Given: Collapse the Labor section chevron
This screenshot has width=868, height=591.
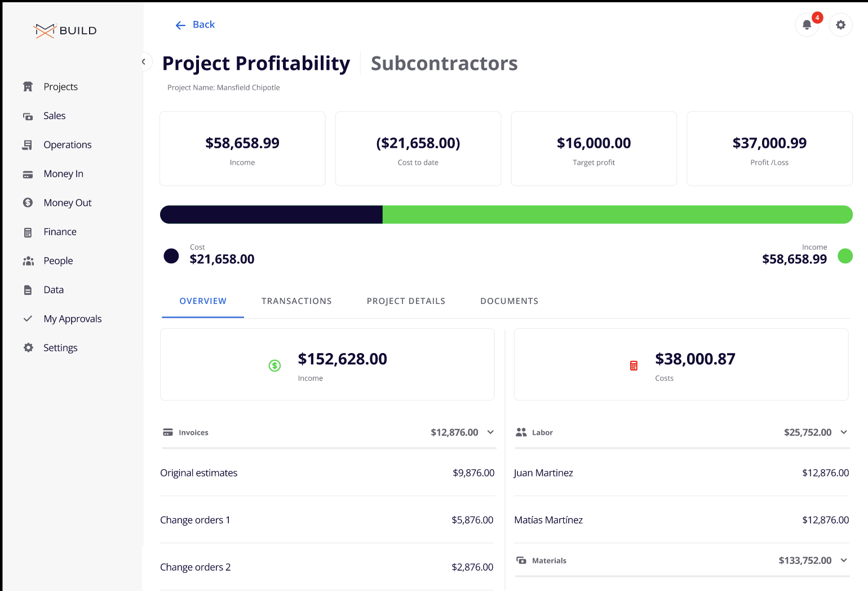Looking at the screenshot, I should [844, 433].
